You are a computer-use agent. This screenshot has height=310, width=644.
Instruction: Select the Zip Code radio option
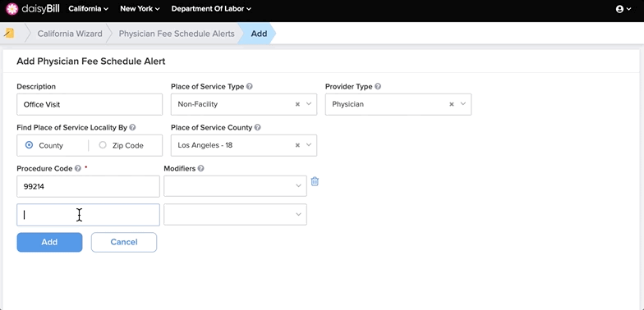point(103,145)
